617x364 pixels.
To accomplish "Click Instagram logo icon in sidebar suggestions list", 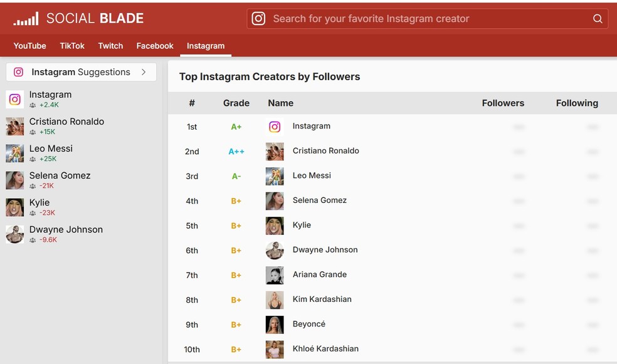I will coord(15,99).
